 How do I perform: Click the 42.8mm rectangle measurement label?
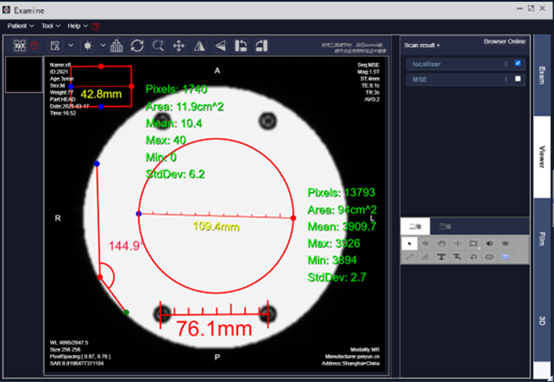coord(101,94)
